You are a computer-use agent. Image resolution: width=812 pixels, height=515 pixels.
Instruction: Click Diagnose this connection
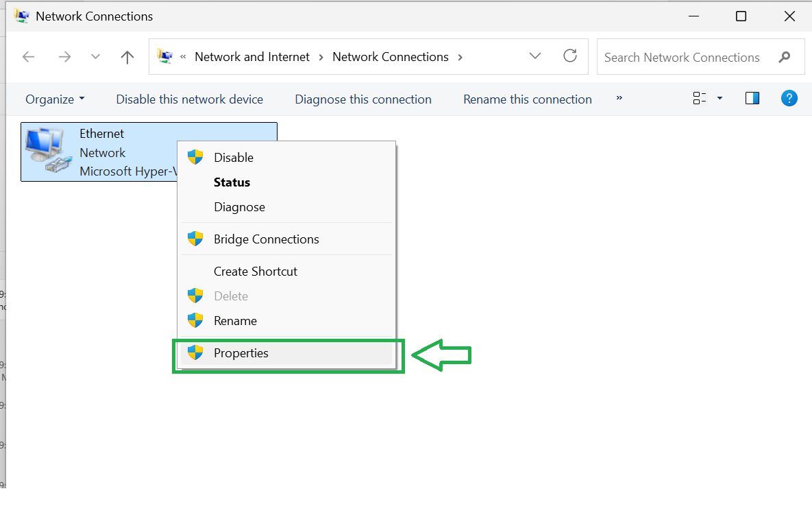pos(363,99)
